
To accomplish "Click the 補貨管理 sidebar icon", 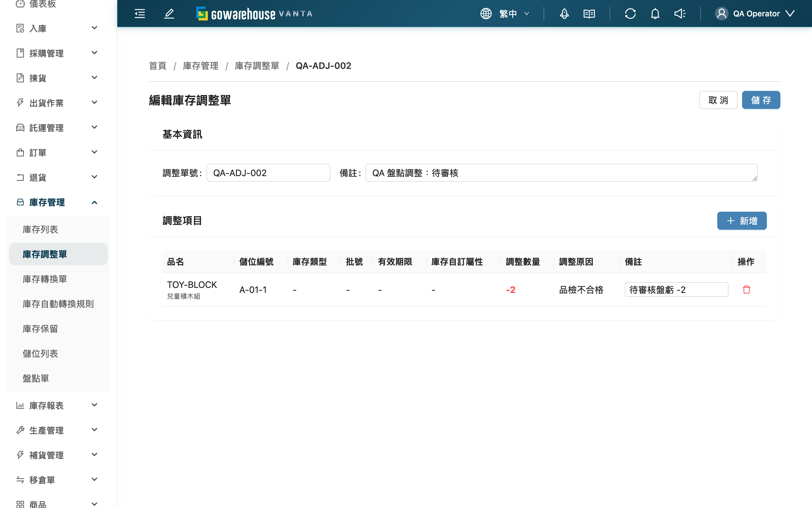I will [20, 455].
